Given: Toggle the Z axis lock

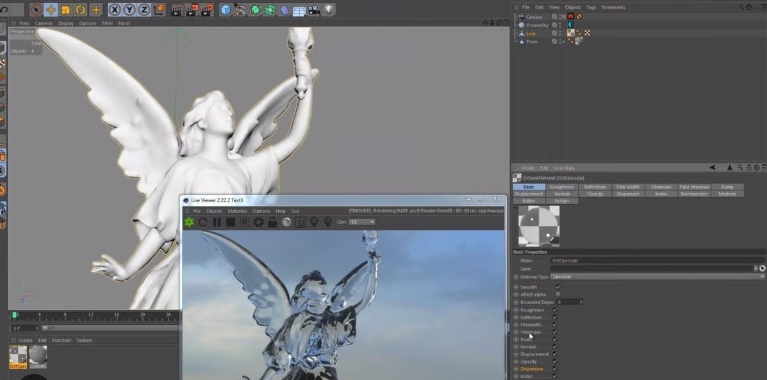Looking at the screenshot, I should 144,10.
